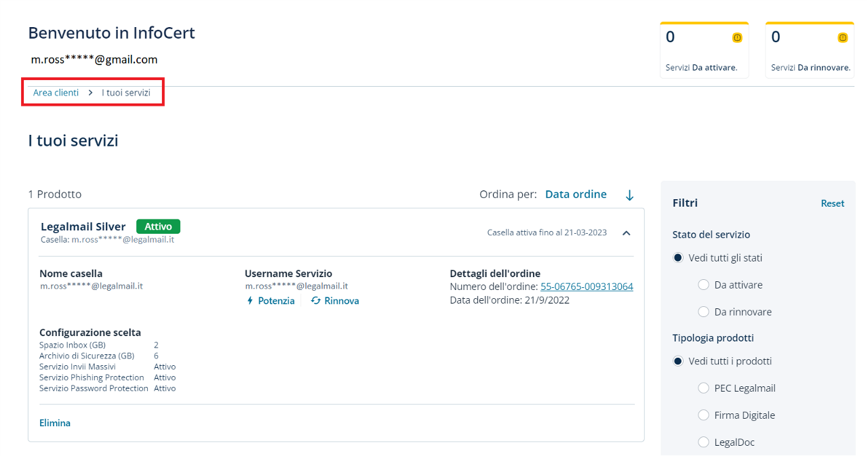Screen dimensions: 868x456
Task: Click the descending sort arrow icon
Action: pyautogui.click(x=629, y=195)
